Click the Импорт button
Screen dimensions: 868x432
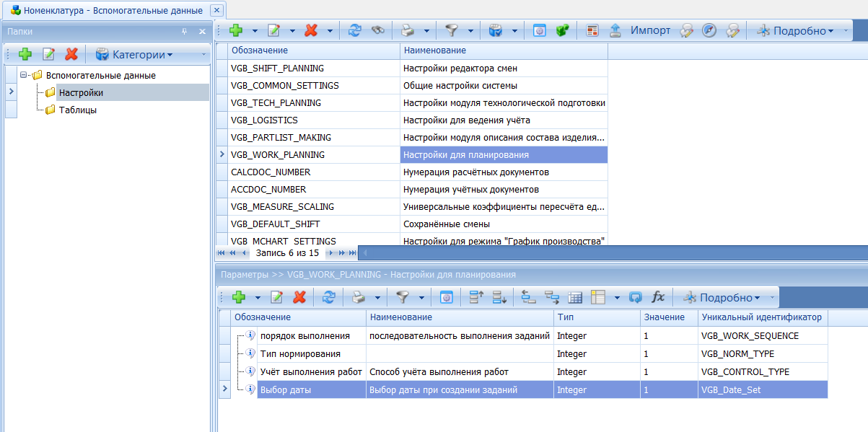650,30
